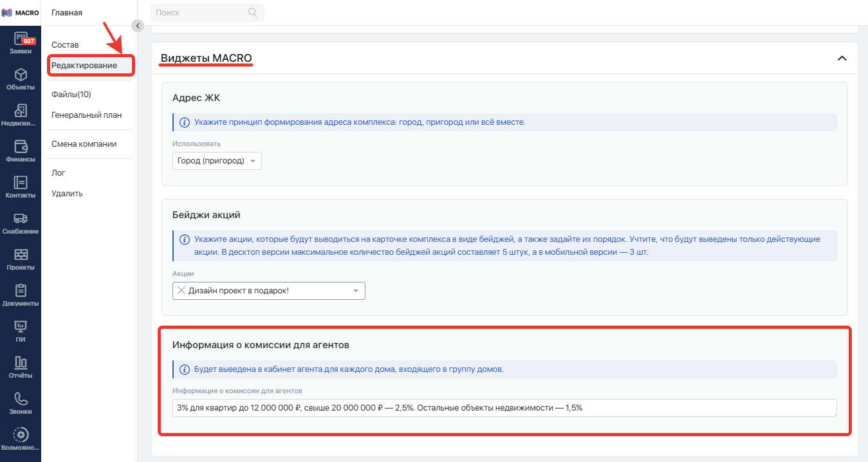Click the Файлы(10) link
The height and width of the screenshot is (462, 868).
pos(71,95)
